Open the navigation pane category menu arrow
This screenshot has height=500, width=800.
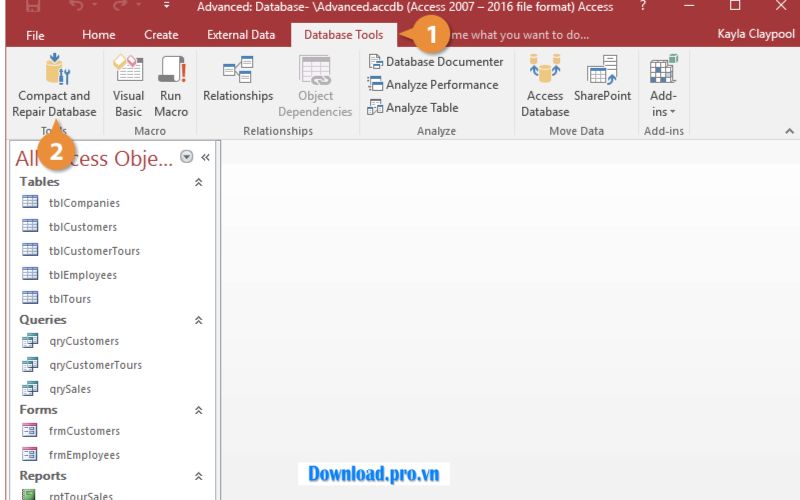[187, 157]
